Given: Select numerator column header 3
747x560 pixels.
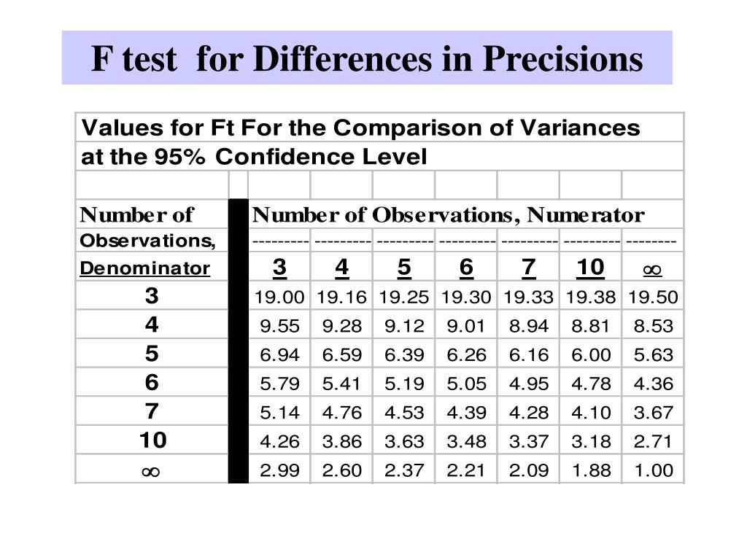Looking at the screenshot, I should (x=279, y=268).
